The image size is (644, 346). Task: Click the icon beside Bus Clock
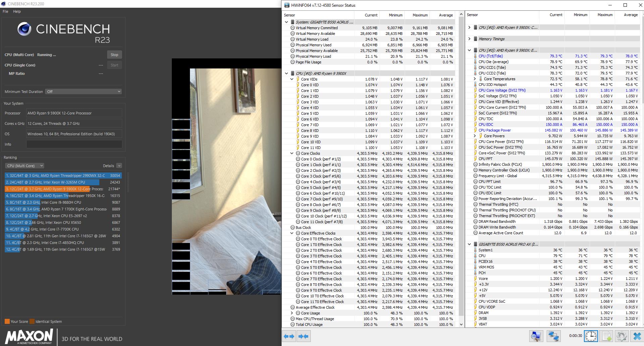293,228
